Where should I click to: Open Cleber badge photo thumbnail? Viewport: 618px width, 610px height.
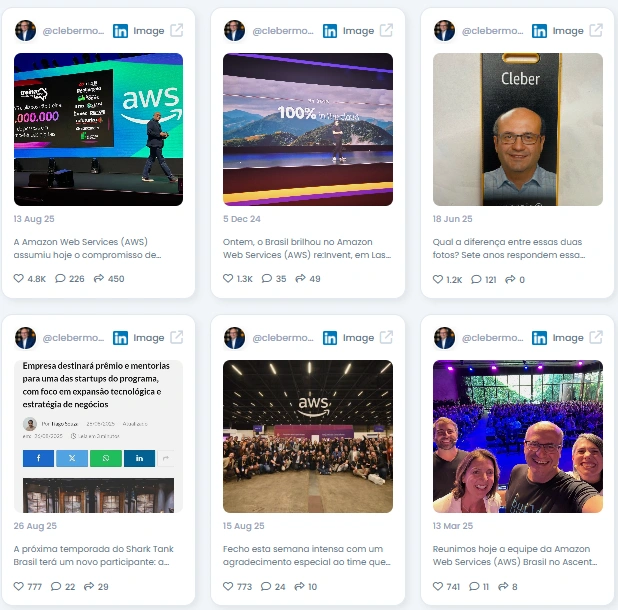(517, 129)
